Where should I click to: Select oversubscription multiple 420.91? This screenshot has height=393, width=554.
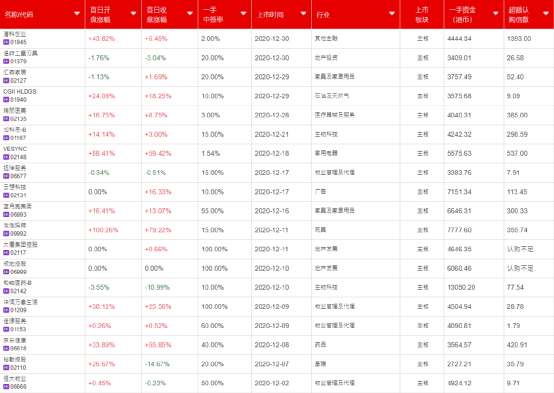click(x=517, y=345)
